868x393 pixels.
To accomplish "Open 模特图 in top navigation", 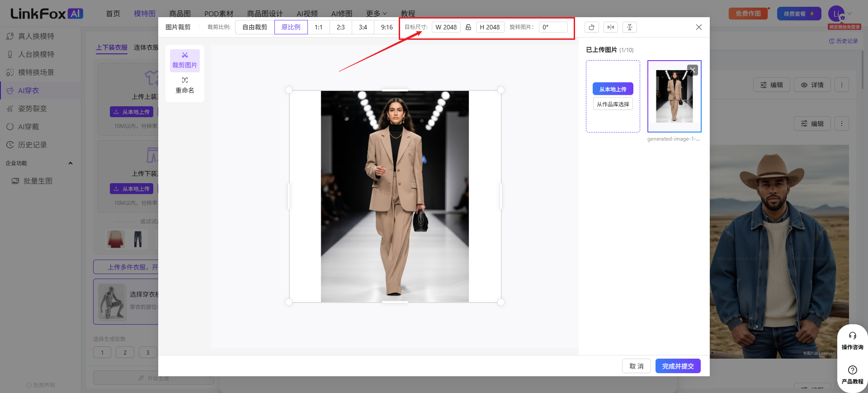I will click(x=145, y=14).
